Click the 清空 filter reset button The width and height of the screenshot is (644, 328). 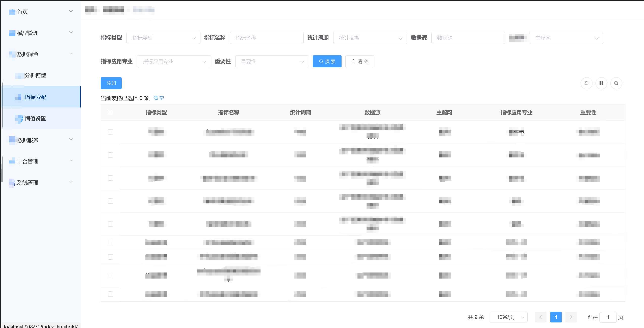[359, 61]
